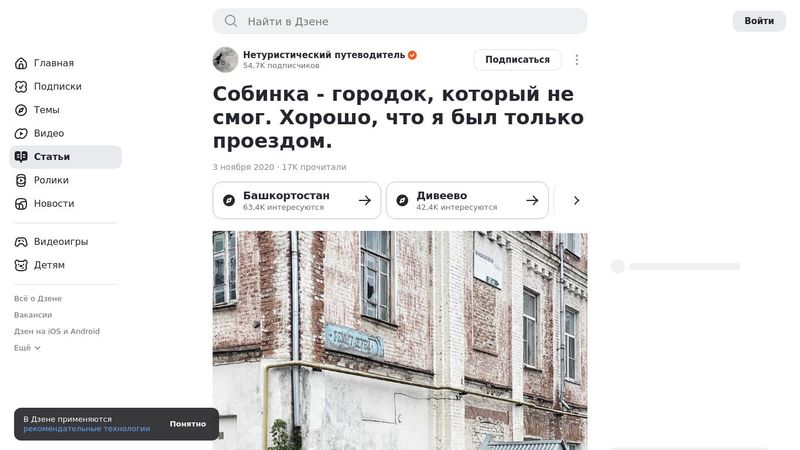This screenshot has height=450, width=800.
Task: Dismiss notice with Понятно button
Action: [188, 424]
